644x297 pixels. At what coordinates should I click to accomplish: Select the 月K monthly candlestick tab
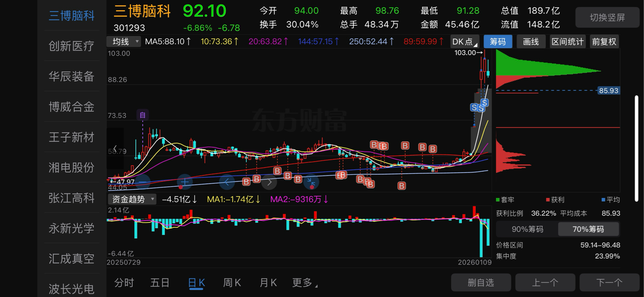pos(268,283)
